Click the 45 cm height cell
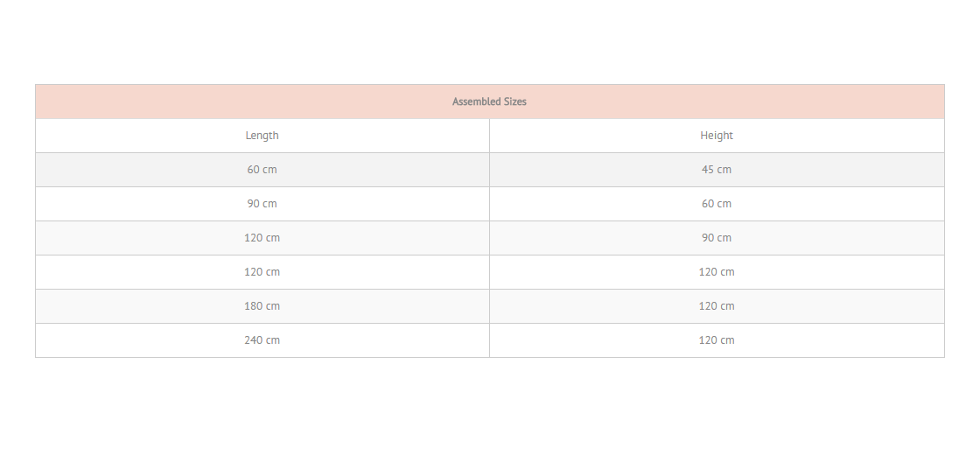Viewport: 980px width, 455px height. pyautogui.click(x=717, y=170)
